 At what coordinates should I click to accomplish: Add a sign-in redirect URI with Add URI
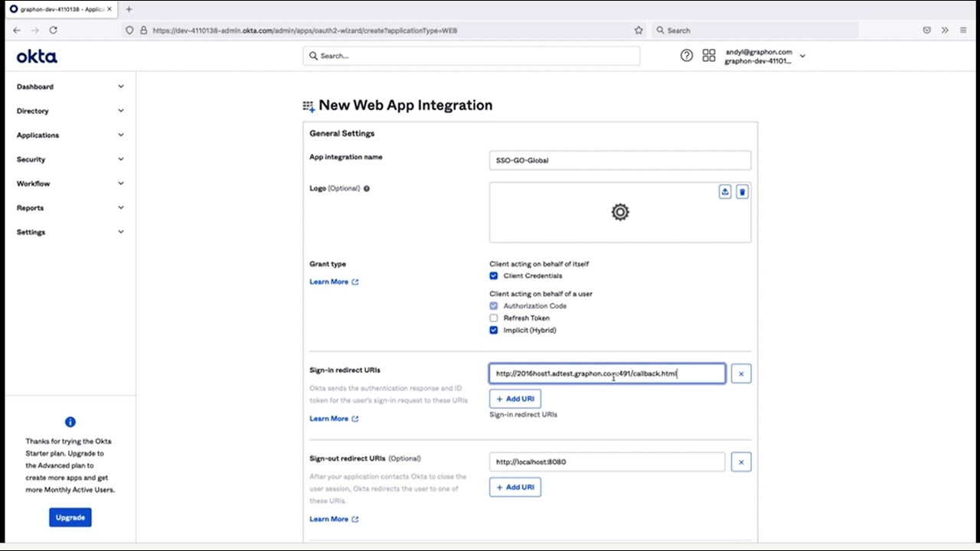click(x=515, y=399)
